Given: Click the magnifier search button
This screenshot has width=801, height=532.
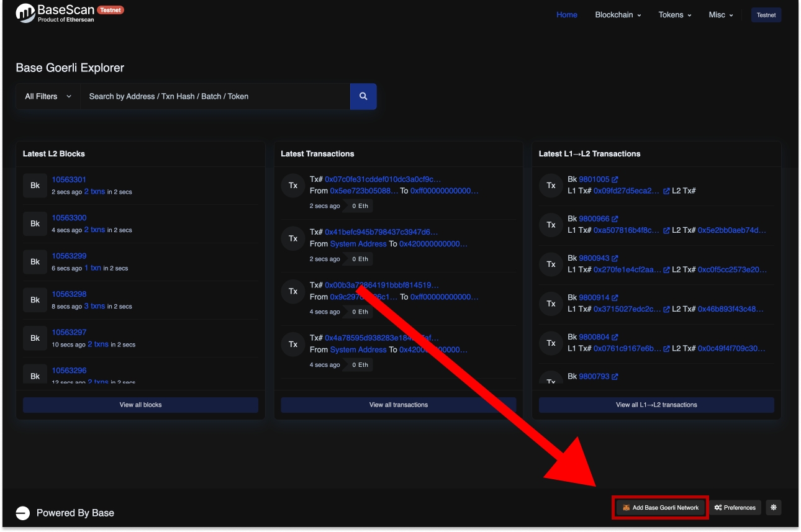Looking at the screenshot, I should pos(363,96).
